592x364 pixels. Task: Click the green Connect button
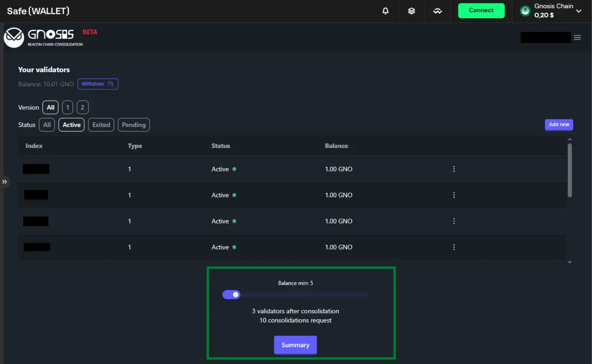[481, 10]
